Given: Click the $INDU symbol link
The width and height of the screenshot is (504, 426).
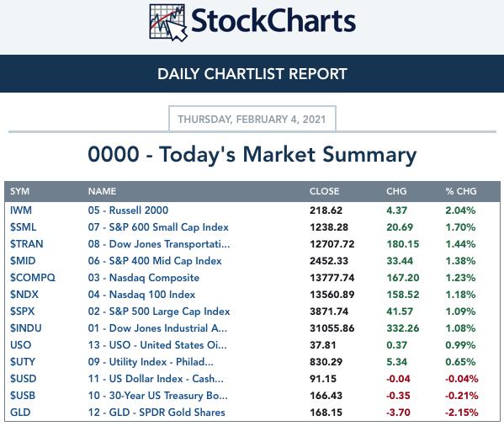Looking at the screenshot, I should click(x=26, y=328).
